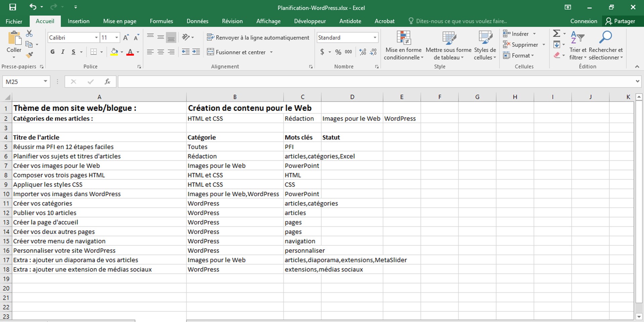Screen dimensions: 644x322
Task: Switch to the Mise en page tab
Action: 120,21
